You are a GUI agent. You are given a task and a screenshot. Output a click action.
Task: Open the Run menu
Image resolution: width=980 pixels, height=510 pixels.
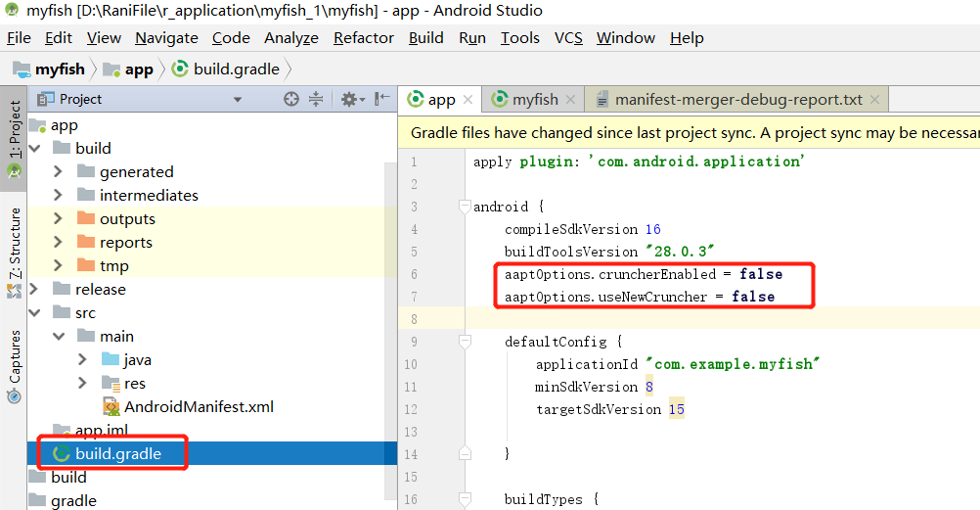(x=471, y=38)
